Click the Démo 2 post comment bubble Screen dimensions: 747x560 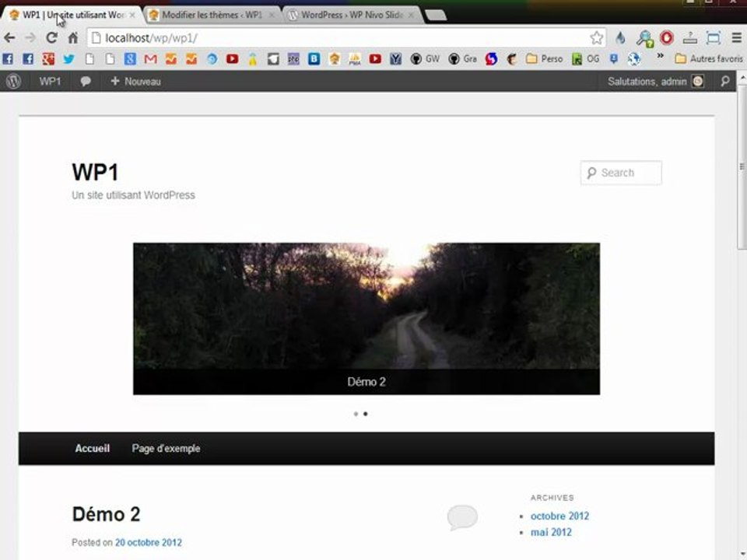pyautogui.click(x=462, y=517)
